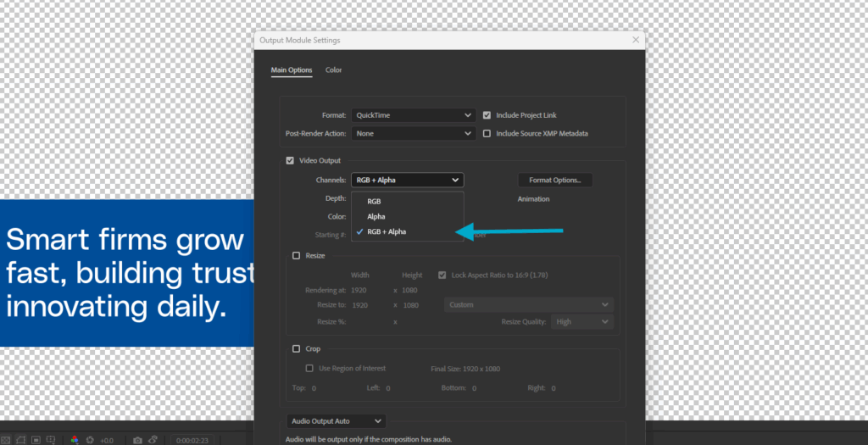Open the Post-Render Action dropdown

(x=414, y=133)
